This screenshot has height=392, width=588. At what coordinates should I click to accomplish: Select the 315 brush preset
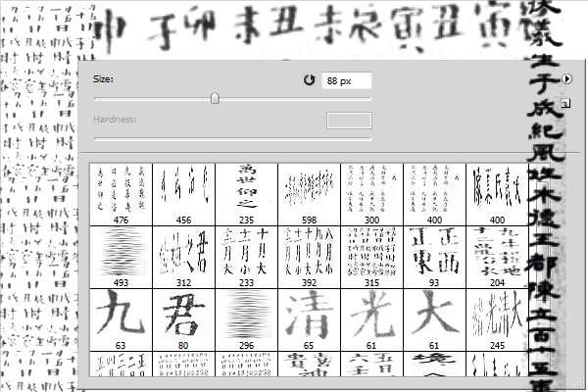tap(372, 257)
